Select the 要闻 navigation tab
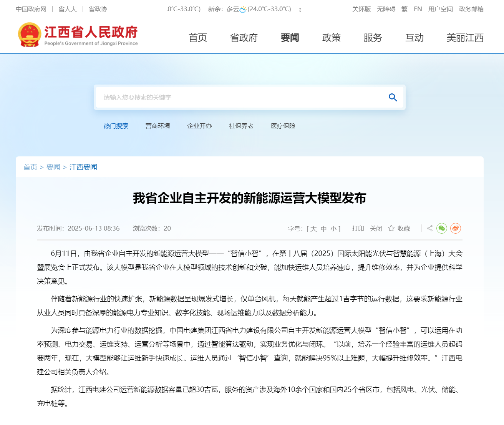This screenshot has width=504, height=425. tap(290, 38)
